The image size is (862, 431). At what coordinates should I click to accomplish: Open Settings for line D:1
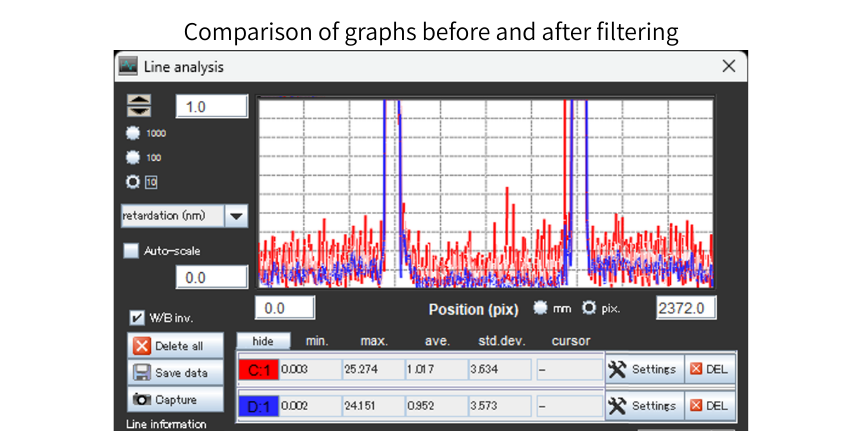coord(644,405)
